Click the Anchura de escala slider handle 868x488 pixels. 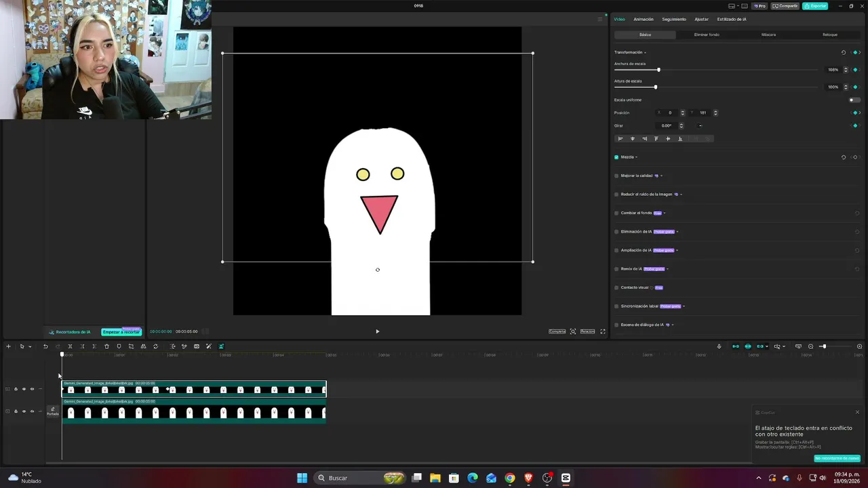tap(658, 70)
